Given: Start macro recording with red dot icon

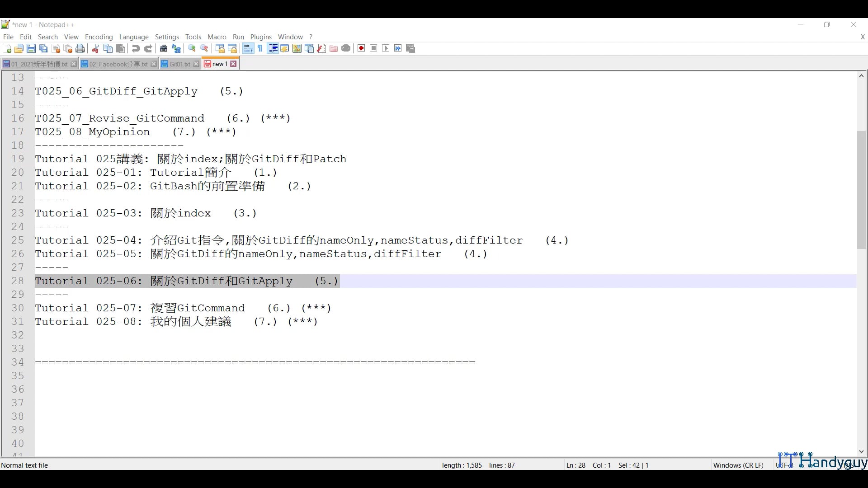Looking at the screenshot, I should pos(361,49).
